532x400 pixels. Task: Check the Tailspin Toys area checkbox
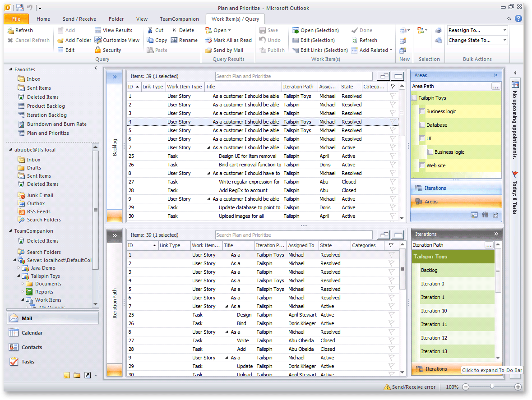415,98
